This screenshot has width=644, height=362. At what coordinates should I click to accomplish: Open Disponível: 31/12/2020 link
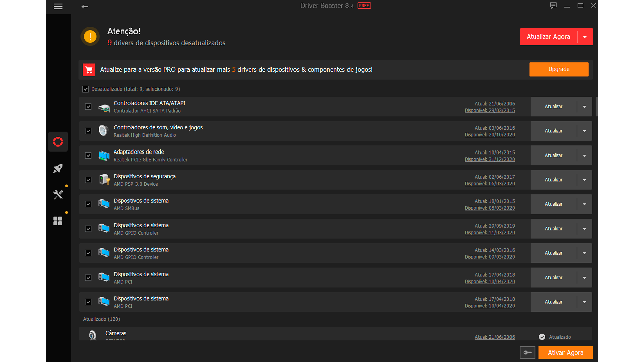pos(490,160)
